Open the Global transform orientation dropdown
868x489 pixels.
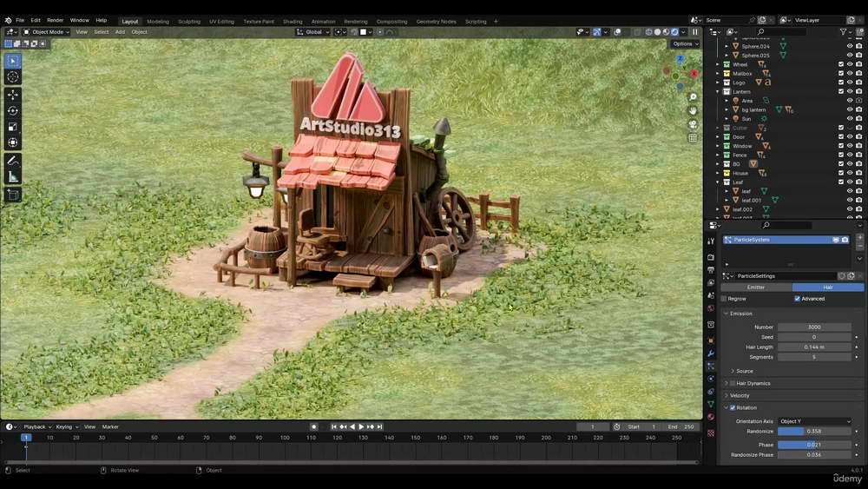[x=312, y=32]
